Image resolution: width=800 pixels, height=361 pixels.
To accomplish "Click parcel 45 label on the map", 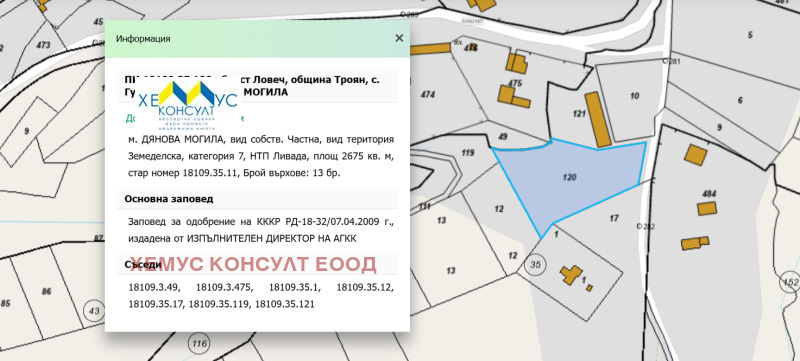I will pyautogui.click(x=98, y=21).
